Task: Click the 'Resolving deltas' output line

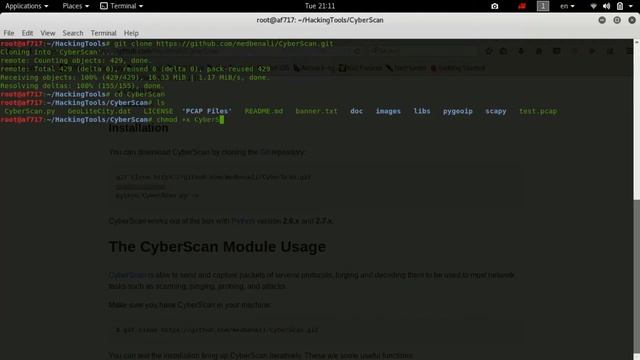Action: [x=82, y=86]
